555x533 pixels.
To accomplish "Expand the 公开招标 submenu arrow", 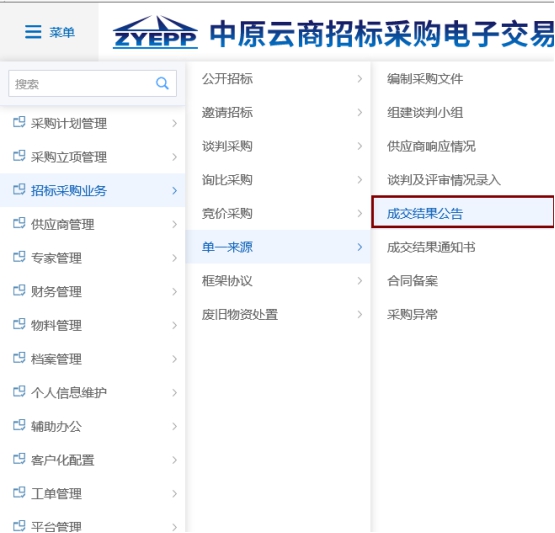I will pyautogui.click(x=360, y=79).
